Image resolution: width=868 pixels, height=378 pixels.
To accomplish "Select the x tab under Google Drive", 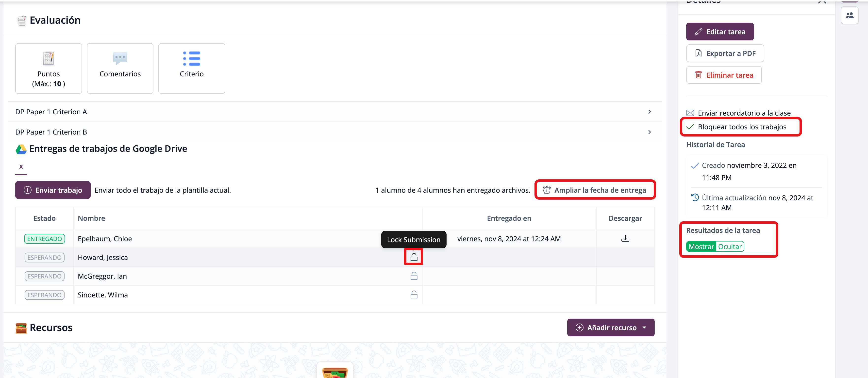I will click(21, 167).
